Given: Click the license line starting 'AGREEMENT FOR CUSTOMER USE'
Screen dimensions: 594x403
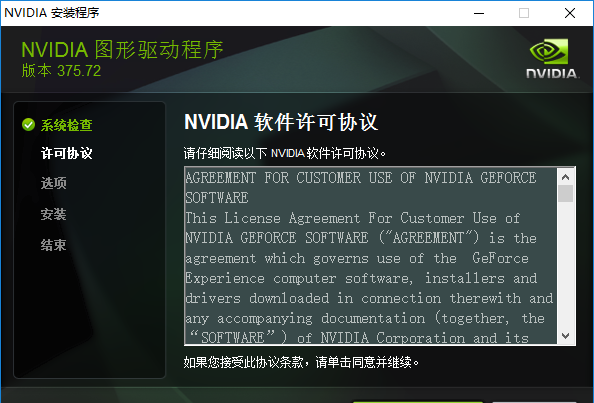Looking at the screenshot, I should point(361,178).
